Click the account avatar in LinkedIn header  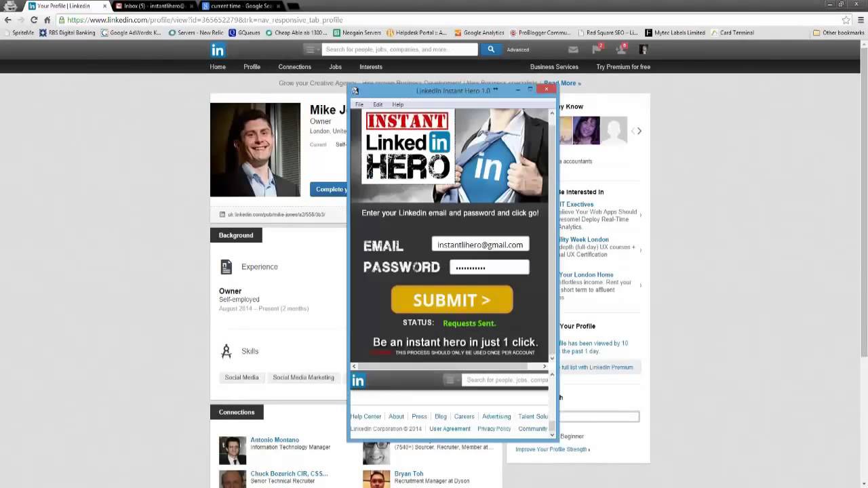(644, 49)
